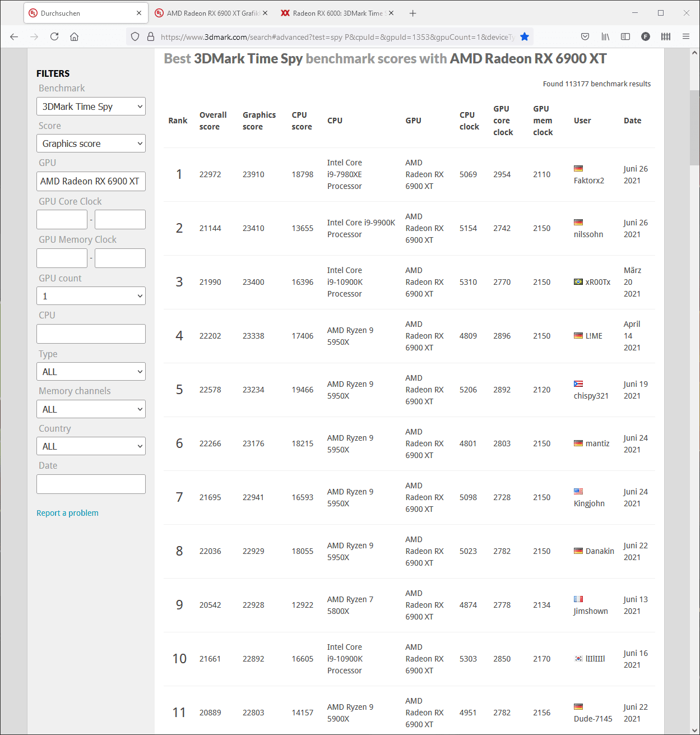Viewport: 700px width, 735px height.
Task: Open user xR00Tx result
Action: [x=598, y=282]
